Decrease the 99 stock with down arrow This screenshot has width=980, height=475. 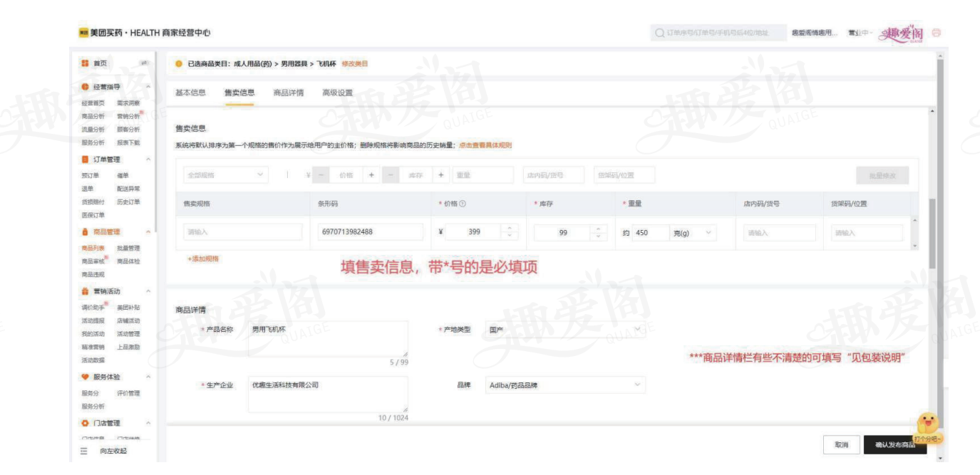point(599,236)
